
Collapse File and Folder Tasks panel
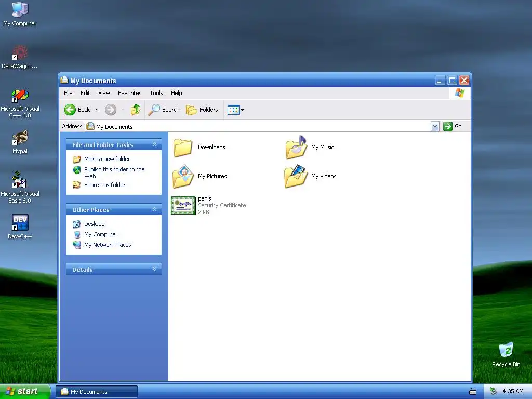coord(154,144)
